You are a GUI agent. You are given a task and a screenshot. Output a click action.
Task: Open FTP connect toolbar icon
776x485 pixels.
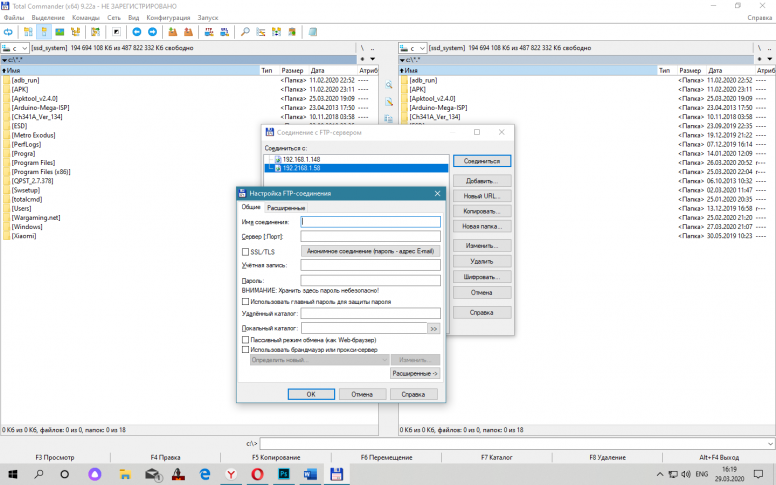pos(209,32)
